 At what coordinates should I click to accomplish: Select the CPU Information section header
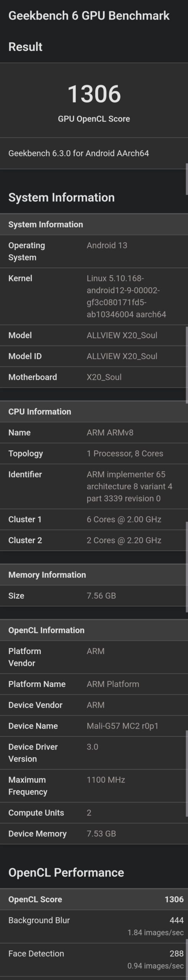click(94, 412)
